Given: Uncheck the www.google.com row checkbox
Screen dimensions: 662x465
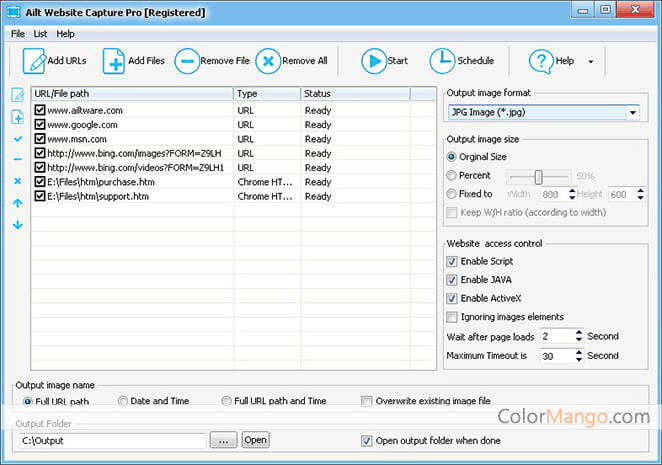Looking at the screenshot, I should point(40,125).
